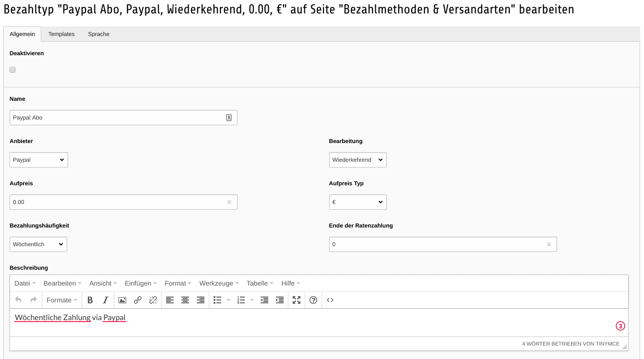Click the Ende der Ratenzahlung input
The height and width of the screenshot is (359, 644).
tap(443, 244)
